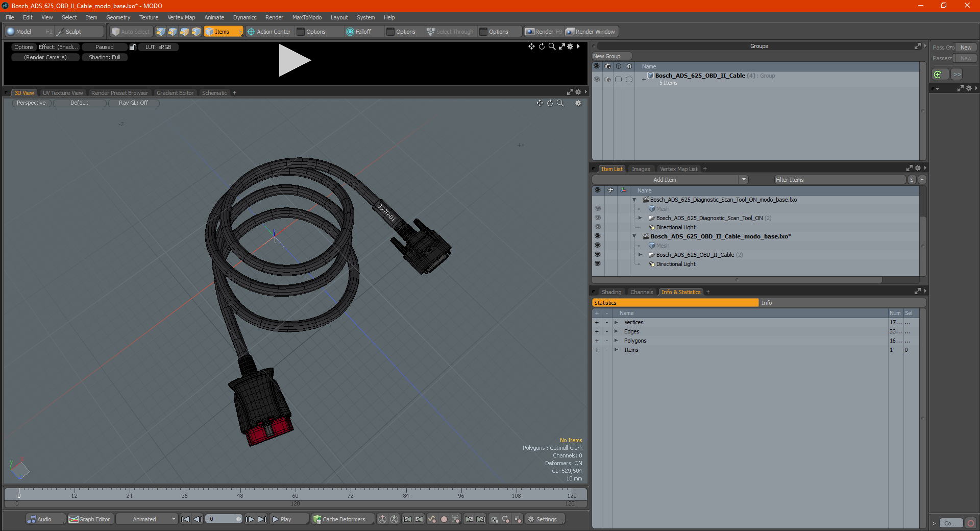Open Add Item dropdown
This screenshot has height=531, width=980.
pos(670,180)
